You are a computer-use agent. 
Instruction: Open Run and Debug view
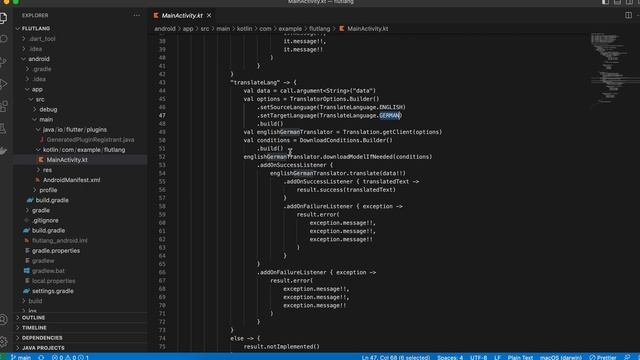(4, 84)
